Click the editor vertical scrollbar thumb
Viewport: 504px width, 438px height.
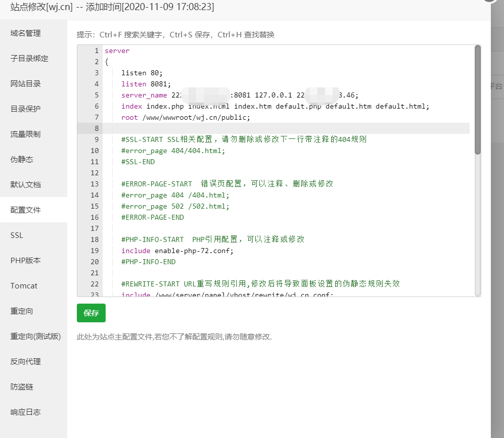coord(478,100)
